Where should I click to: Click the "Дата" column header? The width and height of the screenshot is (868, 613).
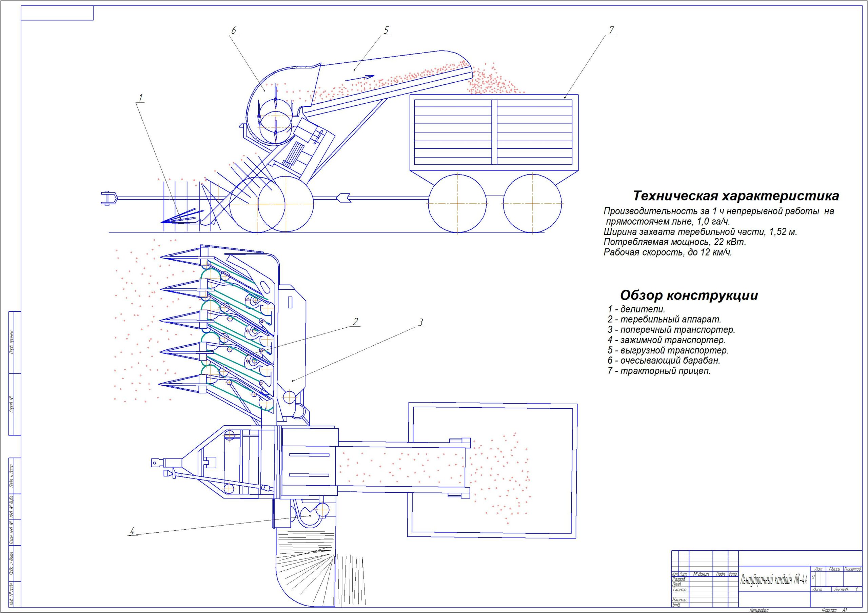click(x=733, y=574)
